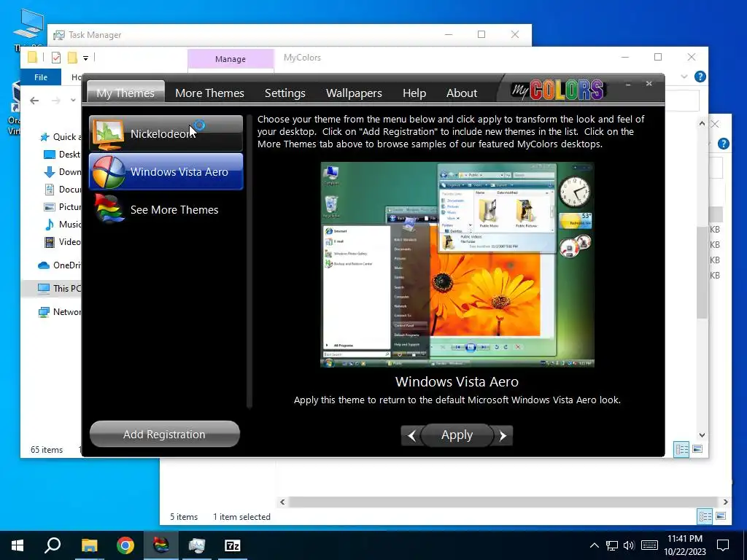Minimize the MyColors theme window
This screenshot has height=560, width=747.
tap(628, 85)
